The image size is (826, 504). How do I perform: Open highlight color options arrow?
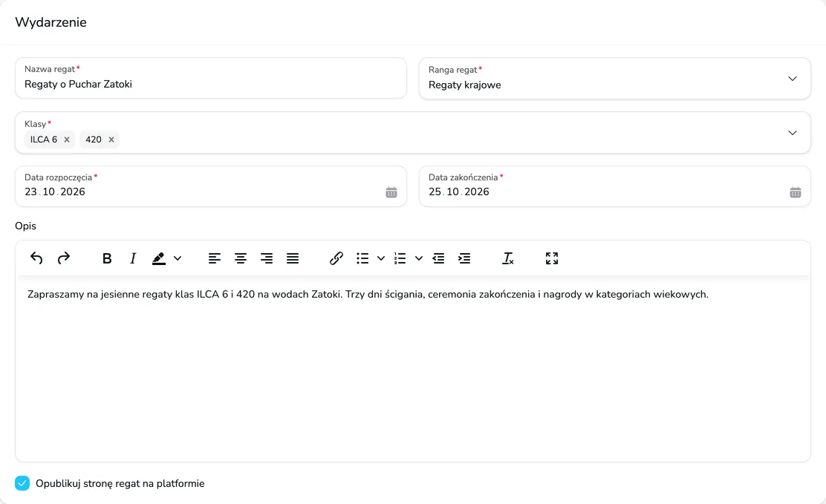pyautogui.click(x=178, y=258)
